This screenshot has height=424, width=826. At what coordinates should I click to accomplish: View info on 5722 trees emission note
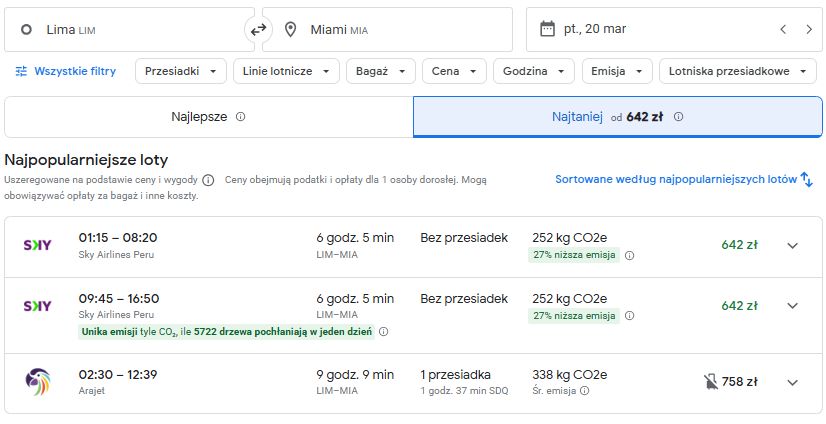click(x=384, y=332)
